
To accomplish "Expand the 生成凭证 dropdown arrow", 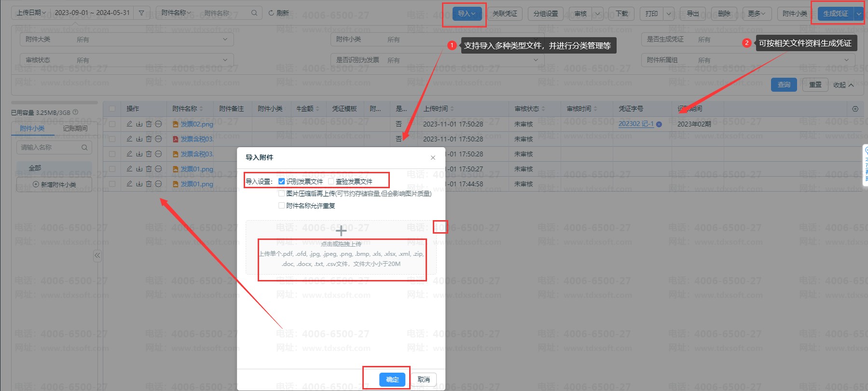I will [x=859, y=14].
